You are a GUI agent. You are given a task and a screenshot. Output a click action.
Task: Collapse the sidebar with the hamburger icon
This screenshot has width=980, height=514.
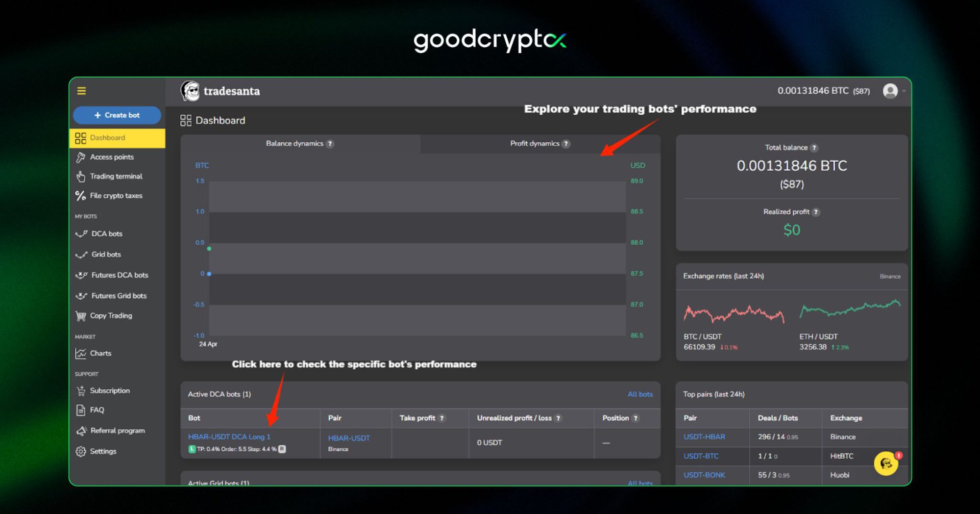point(81,91)
